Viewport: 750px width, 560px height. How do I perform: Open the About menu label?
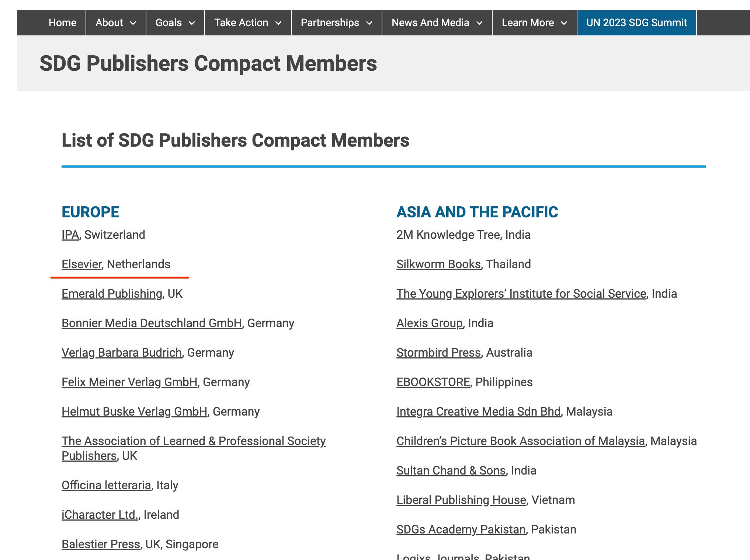[x=109, y=23]
